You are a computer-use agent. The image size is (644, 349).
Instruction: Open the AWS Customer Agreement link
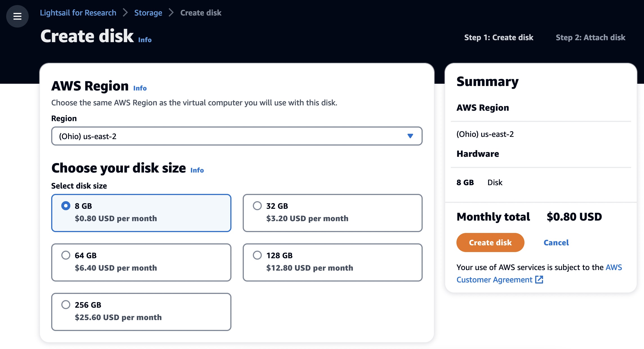pyautogui.click(x=494, y=280)
